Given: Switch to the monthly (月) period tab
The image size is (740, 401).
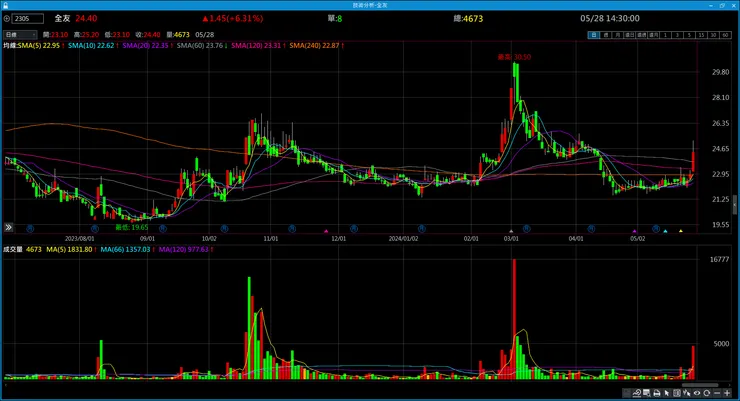Looking at the screenshot, I should (617, 35).
